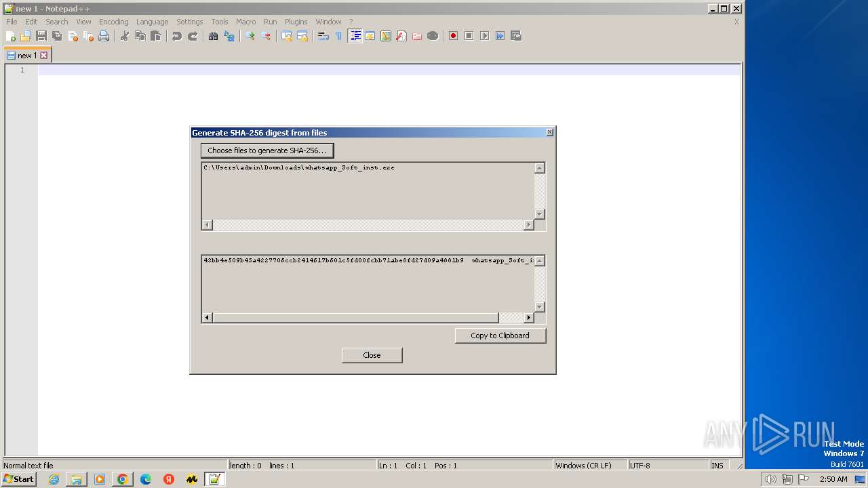Image resolution: width=868 pixels, height=488 pixels.
Task: Click the Stop Recording macro icon
Action: (x=469, y=36)
